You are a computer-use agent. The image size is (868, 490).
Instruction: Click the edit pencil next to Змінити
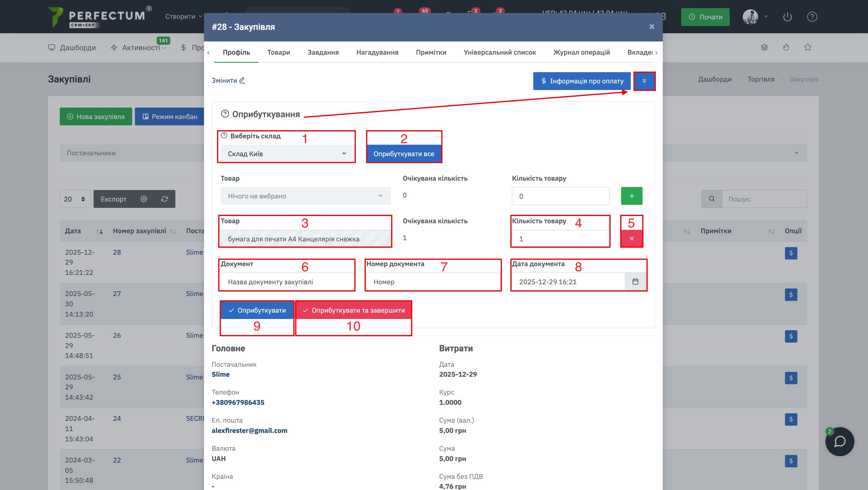click(x=242, y=80)
